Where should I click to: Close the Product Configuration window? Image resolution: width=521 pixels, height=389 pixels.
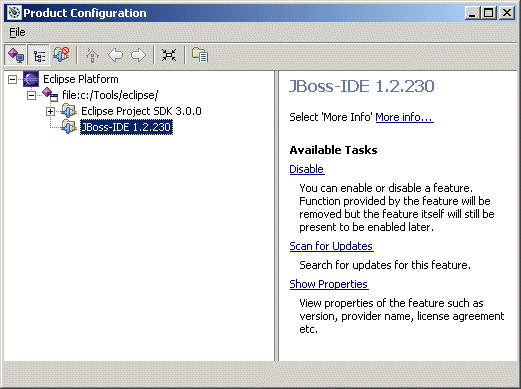[507, 13]
